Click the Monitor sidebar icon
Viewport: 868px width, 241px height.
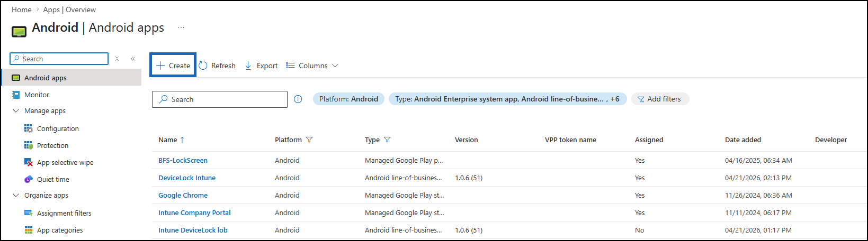(16, 95)
